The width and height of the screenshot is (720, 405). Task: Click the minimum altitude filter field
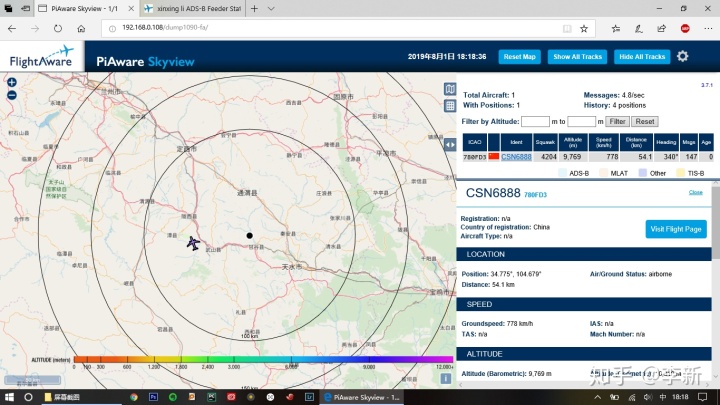pos(535,121)
